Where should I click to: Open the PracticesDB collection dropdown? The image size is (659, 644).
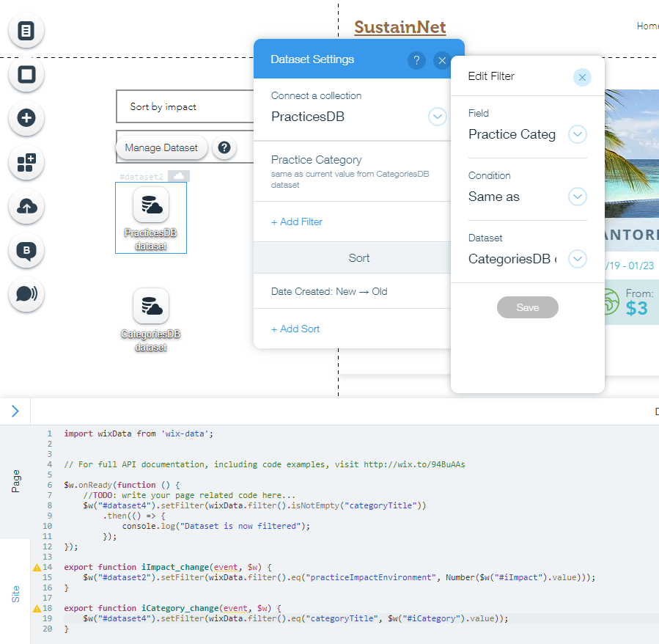point(438,117)
